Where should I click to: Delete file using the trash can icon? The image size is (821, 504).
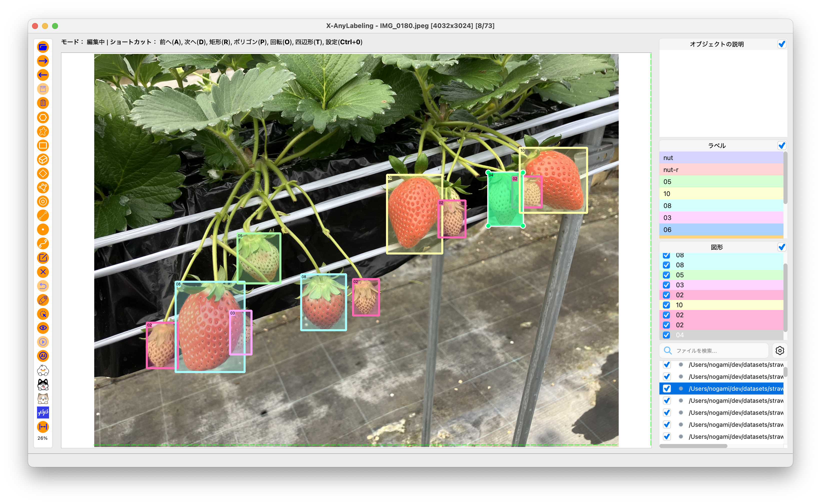(43, 103)
